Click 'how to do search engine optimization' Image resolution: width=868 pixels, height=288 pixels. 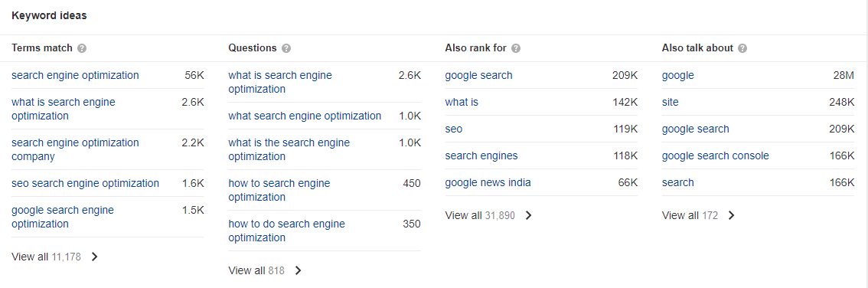(x=287, y=231)
